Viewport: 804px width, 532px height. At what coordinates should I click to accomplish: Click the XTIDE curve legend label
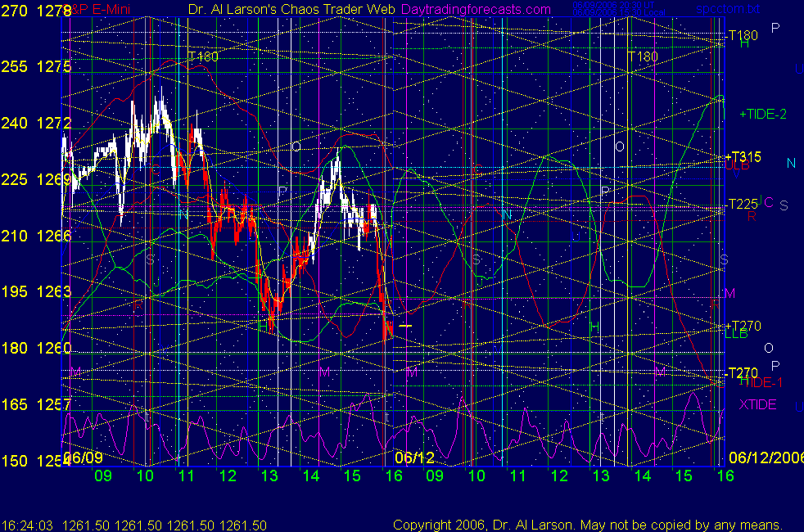[x=757, y=404]
